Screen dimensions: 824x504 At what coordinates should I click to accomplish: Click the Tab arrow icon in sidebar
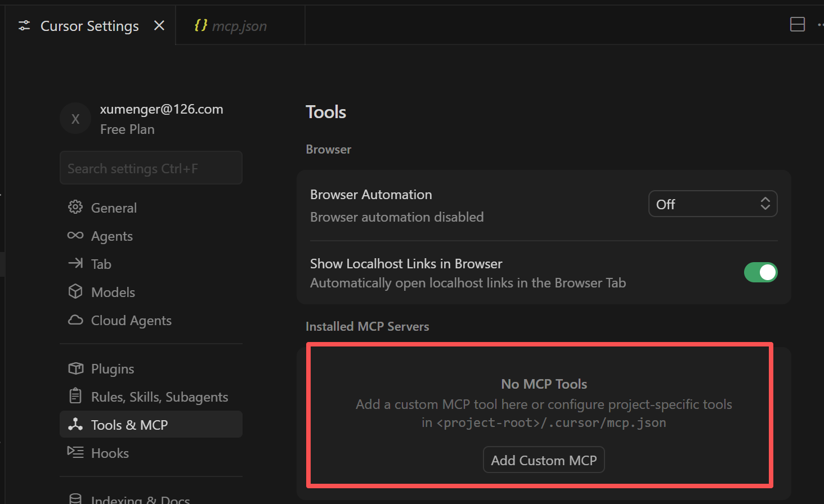coord(75,263)
